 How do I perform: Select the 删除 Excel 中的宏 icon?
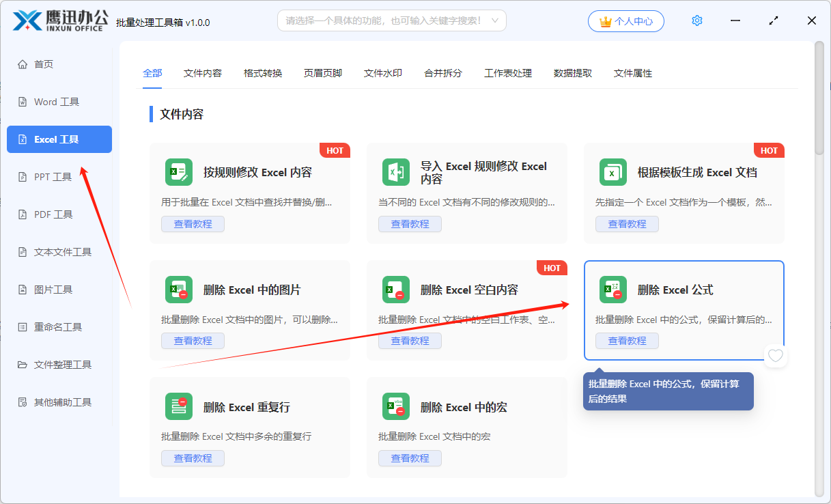[x=396, y=406]
